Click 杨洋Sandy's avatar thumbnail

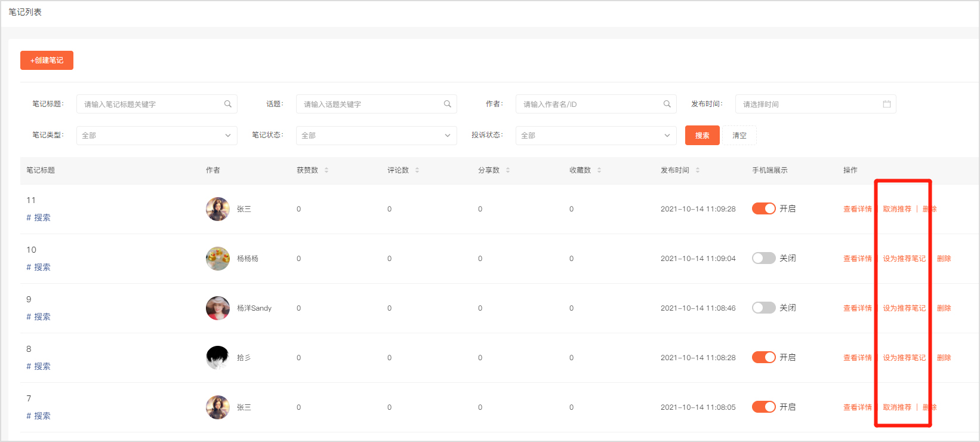pos(218,308)
